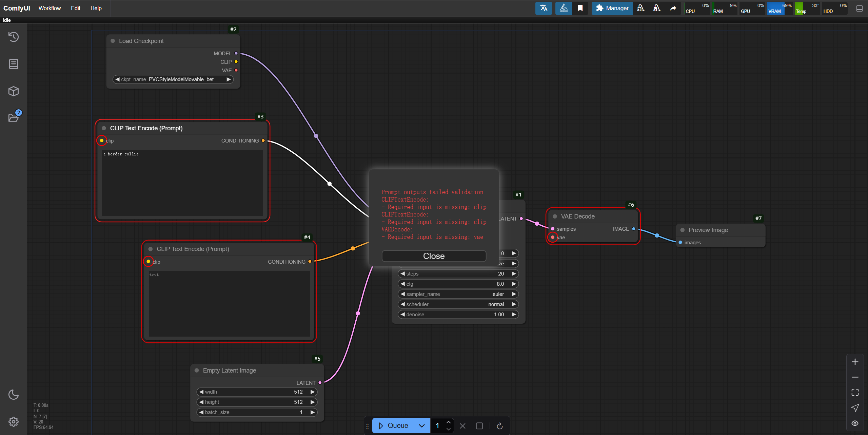
Task: Toggle dark theme moon icon
Action: point(14,395)
